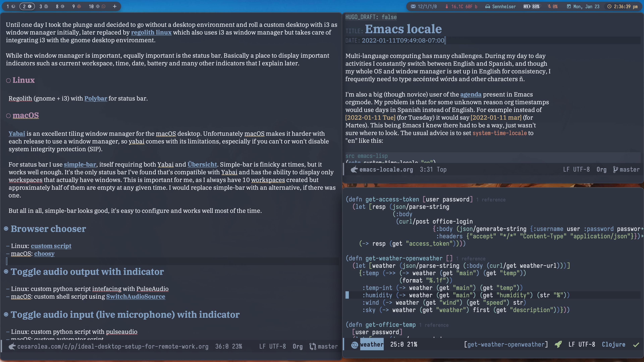Collapse the Browser chooser heading bullet
The height and width of the screenshot is (362, 644).
tap(6, 229)
